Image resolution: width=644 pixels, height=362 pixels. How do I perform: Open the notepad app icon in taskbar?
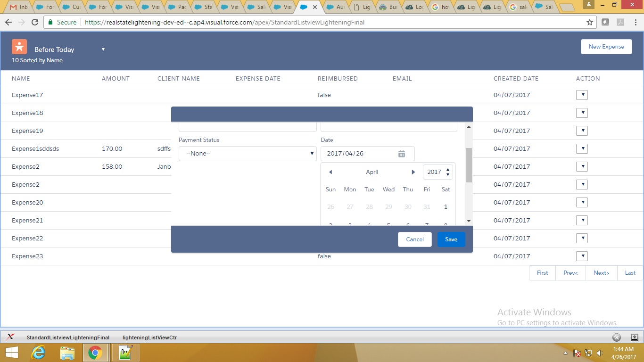coord(126,352)
